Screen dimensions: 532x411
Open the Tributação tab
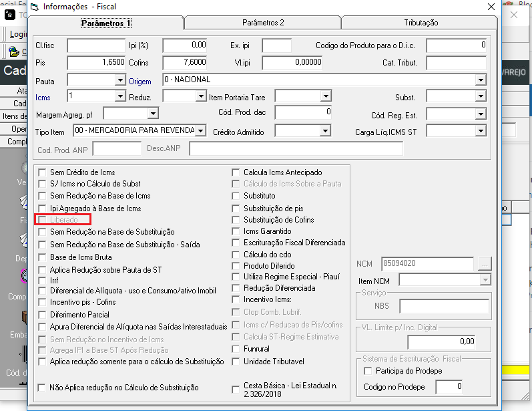(421, 23)
